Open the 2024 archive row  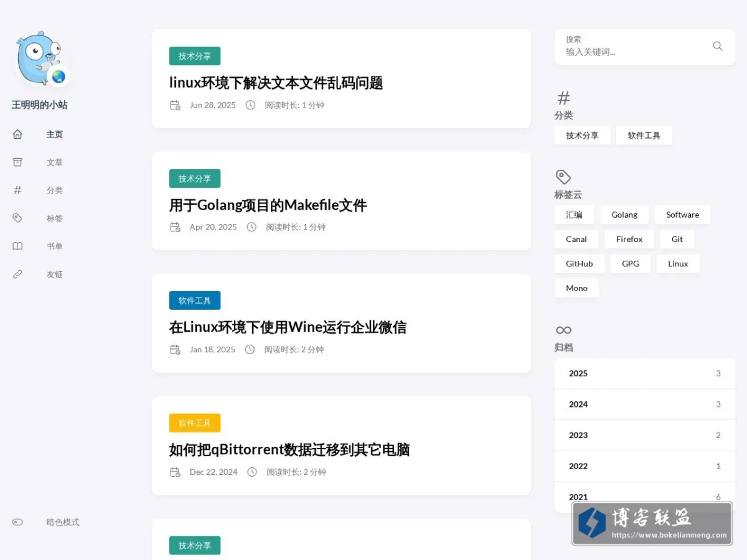tap(645, 404)
